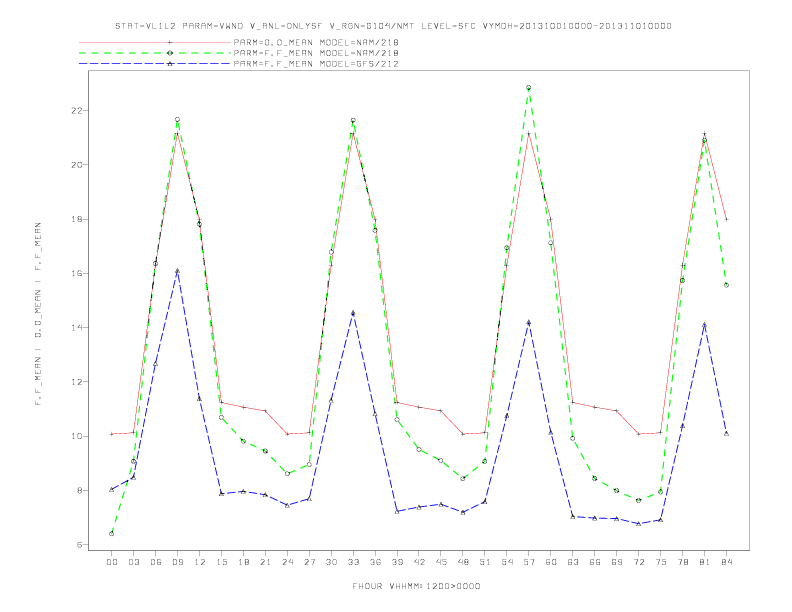Click x-axis tick label 84
The height and width of the screenshot is (612, 792).
point(726,562)
